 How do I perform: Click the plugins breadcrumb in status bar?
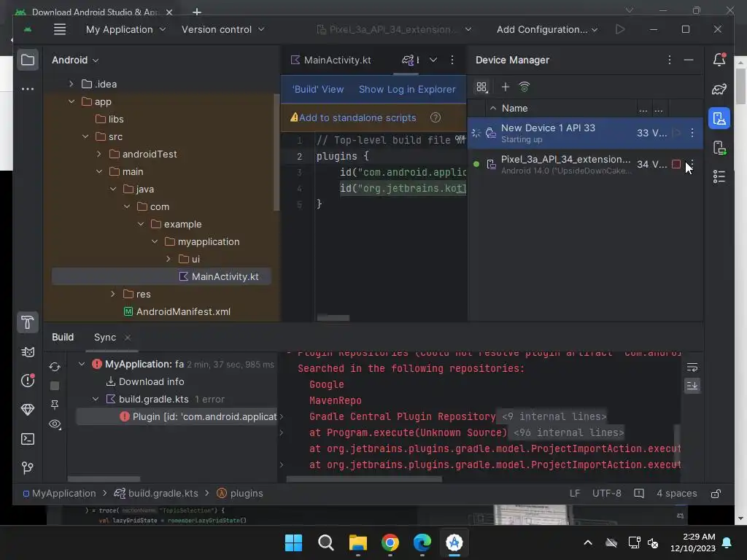pos(240,494)
